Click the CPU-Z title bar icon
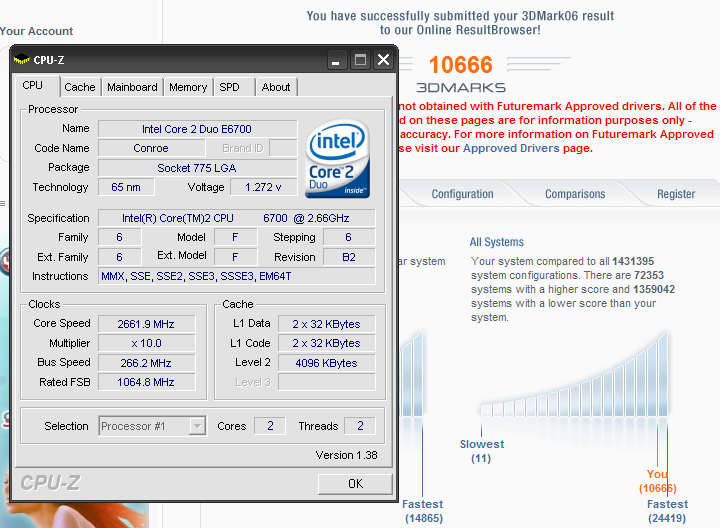This screenshot has width=720, height=528. click(22, 60)
